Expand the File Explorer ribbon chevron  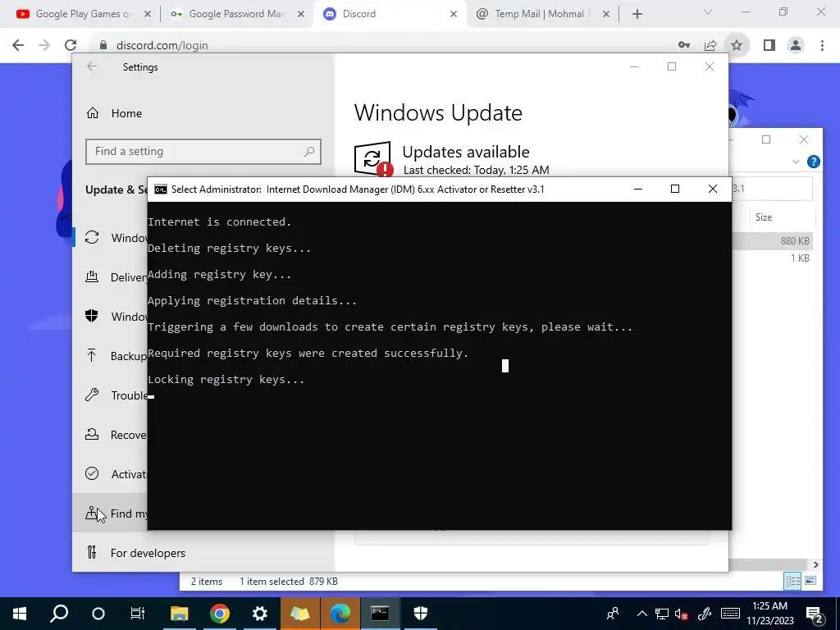[x=796, y=162]
